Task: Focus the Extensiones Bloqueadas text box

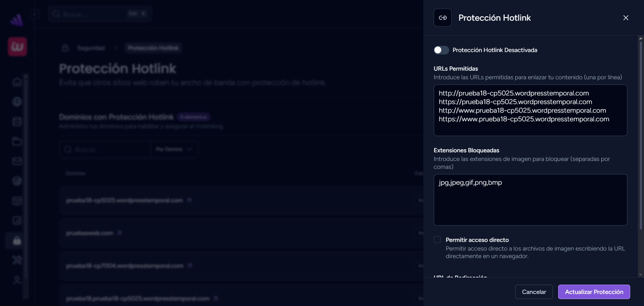Action: point(530,200)
